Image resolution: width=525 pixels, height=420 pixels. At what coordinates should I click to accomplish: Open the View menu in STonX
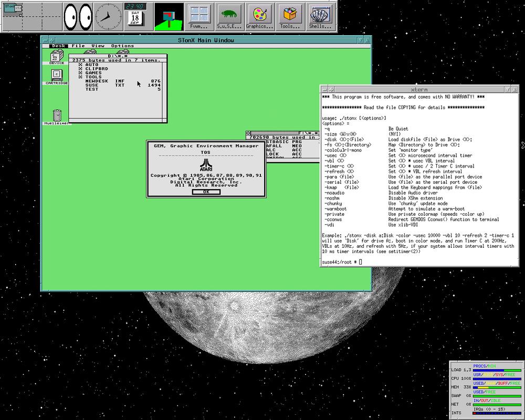point(98,46)
